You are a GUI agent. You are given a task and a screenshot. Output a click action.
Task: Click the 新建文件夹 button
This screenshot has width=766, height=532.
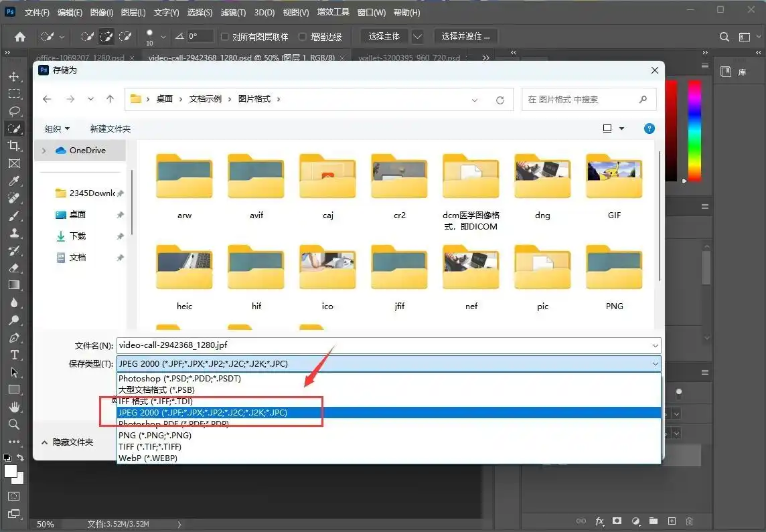click(x=110, y=128)
